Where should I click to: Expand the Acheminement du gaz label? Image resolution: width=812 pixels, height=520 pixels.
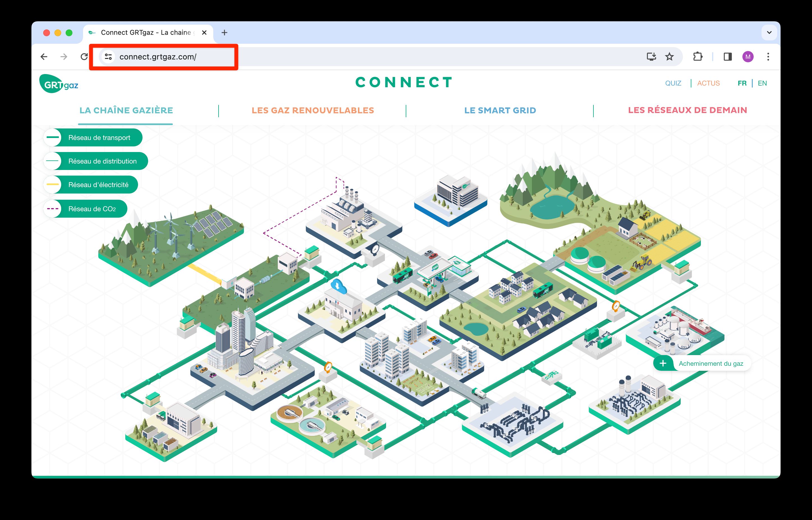(711, 363)
